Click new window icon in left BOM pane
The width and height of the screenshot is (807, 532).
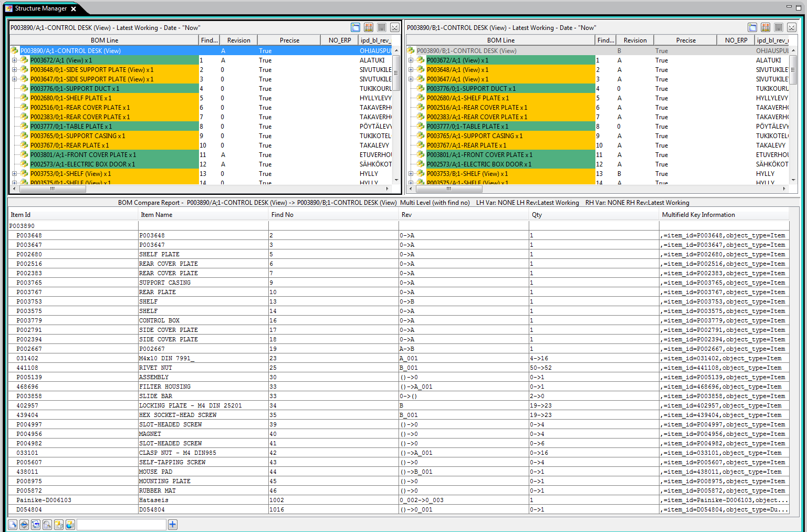coord(355,27)
